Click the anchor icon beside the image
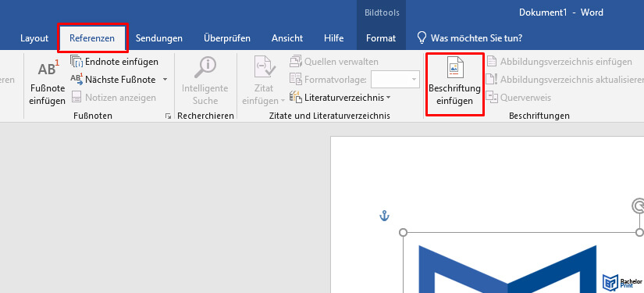 click(x=384, y=216)
